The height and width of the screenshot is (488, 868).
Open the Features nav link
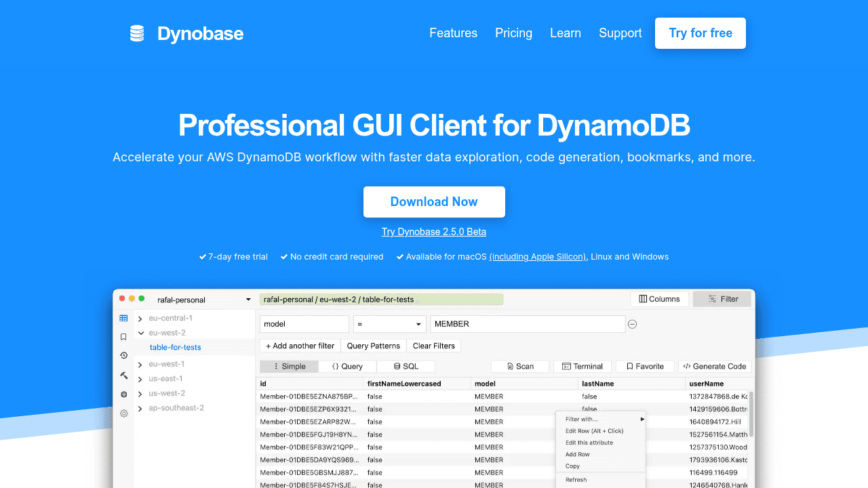[453, 33]
